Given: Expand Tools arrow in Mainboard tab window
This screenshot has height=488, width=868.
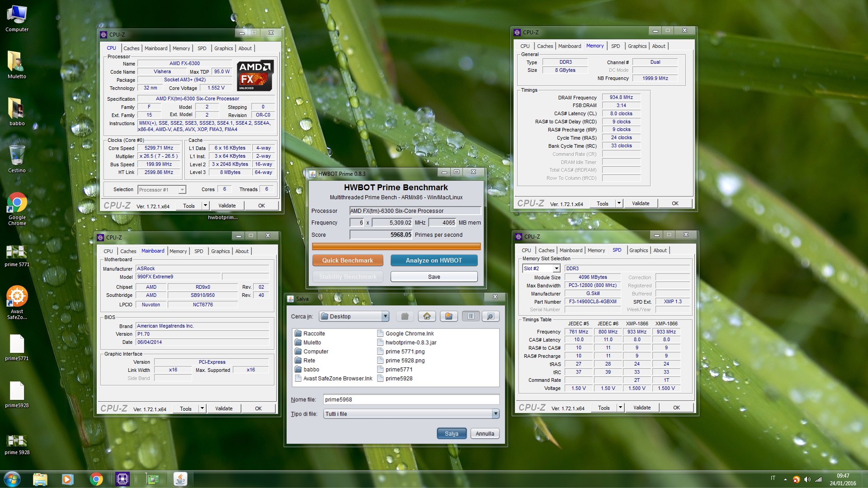Looking at the screenshot, I should point(202,408).
